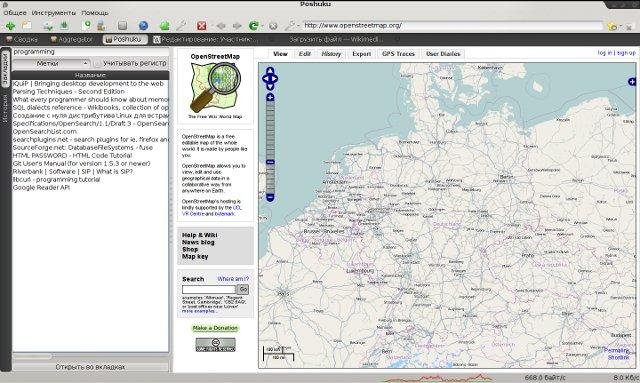Click the map zoom in plus button

270,97
